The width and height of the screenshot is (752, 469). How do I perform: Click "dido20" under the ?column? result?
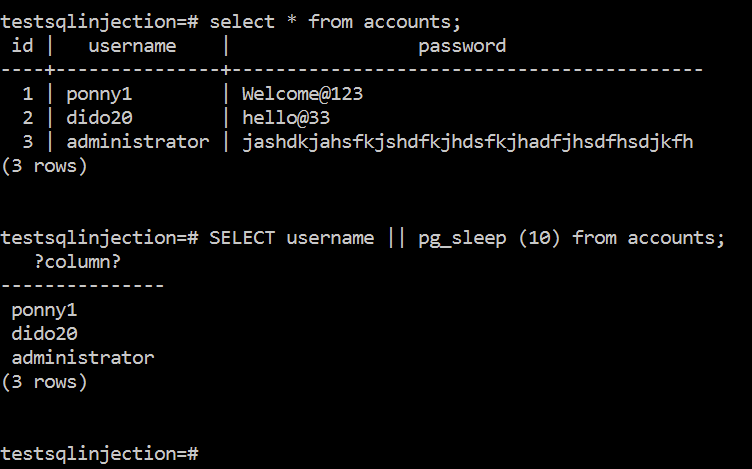(44, 334)
